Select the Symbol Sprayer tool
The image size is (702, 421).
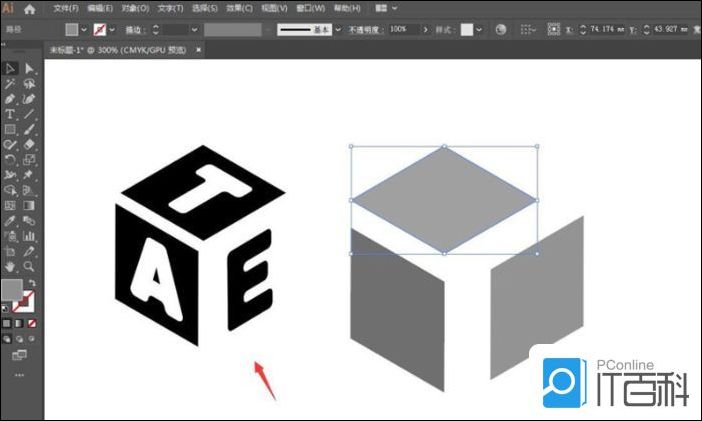click(10, 236)
